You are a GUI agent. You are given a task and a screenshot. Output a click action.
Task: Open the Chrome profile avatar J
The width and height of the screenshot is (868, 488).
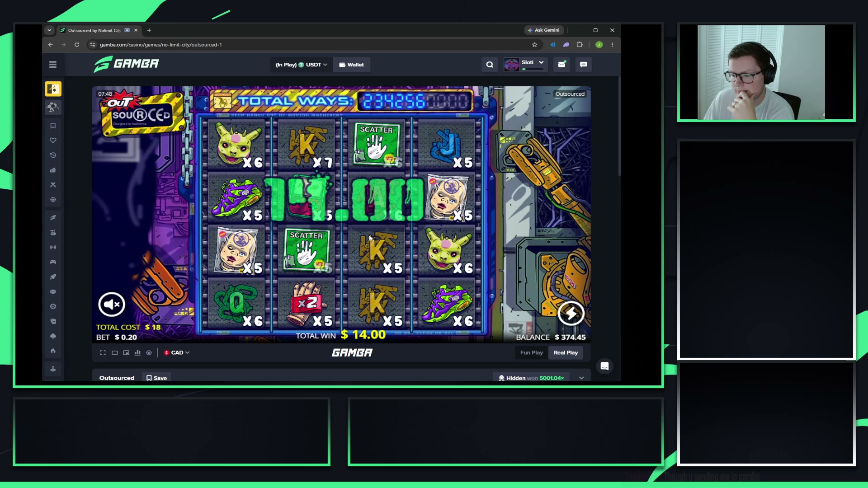(599, 45)
